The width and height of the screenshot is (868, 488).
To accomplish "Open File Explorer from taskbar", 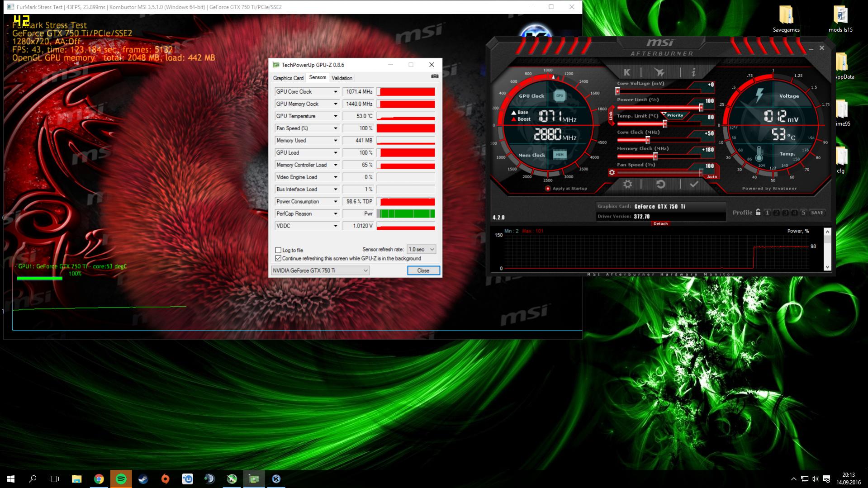I will tap(77, 479).
